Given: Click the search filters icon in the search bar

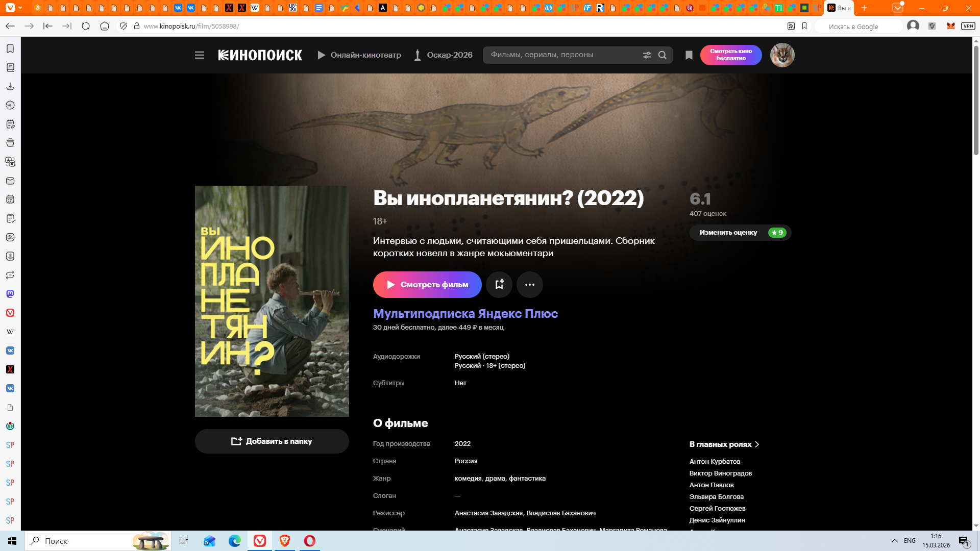Looking at the screenshot, I should (x=647, y=55).
